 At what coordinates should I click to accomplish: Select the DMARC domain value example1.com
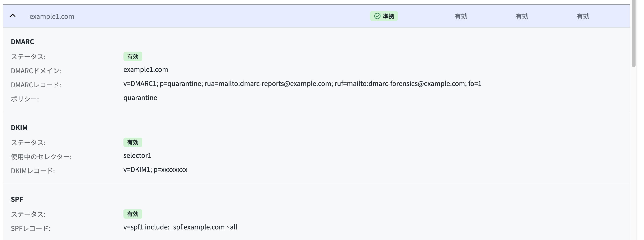coord(146,70)
